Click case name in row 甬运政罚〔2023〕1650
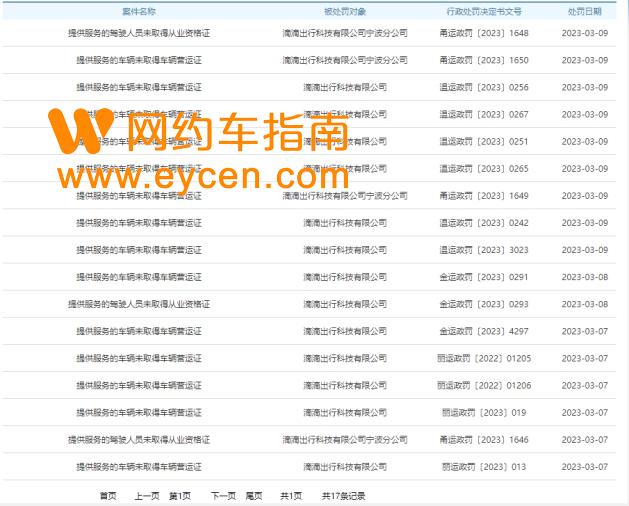This screenshot has height=506, width=629. [x=139, y=60]
